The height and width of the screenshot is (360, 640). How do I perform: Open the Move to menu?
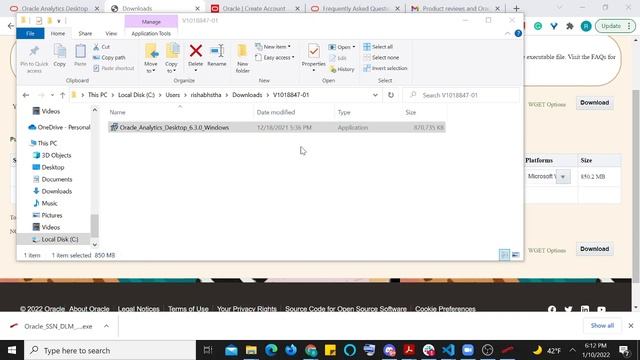(151, 59)
